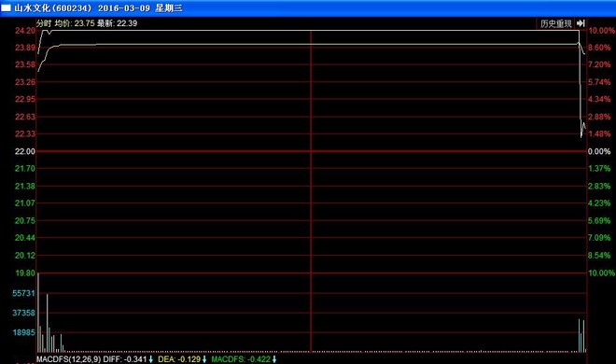Click the MACDFS(12,26,9) indicator label

(x=69, y=359)
